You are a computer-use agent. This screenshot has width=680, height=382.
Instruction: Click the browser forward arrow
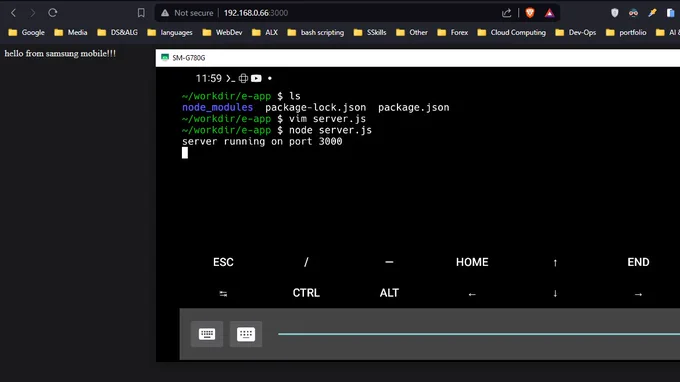(x=33, y=13)
